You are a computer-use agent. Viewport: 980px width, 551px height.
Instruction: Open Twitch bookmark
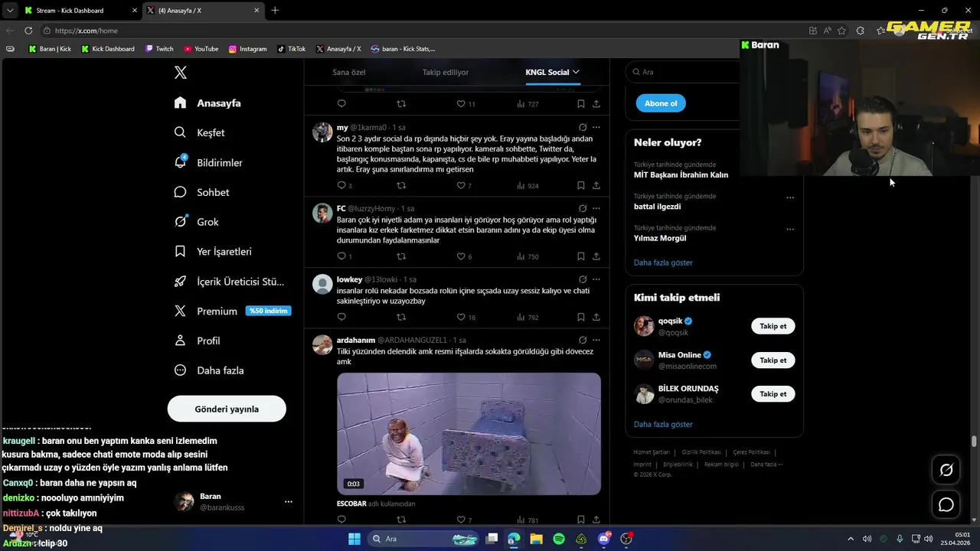click(x=159, y=49)
